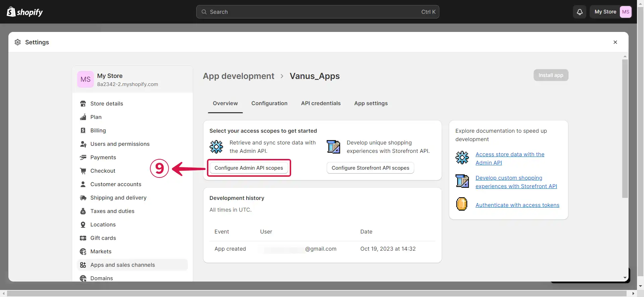Click the App created event cell
644x297 pixels.
pos(230,249)
